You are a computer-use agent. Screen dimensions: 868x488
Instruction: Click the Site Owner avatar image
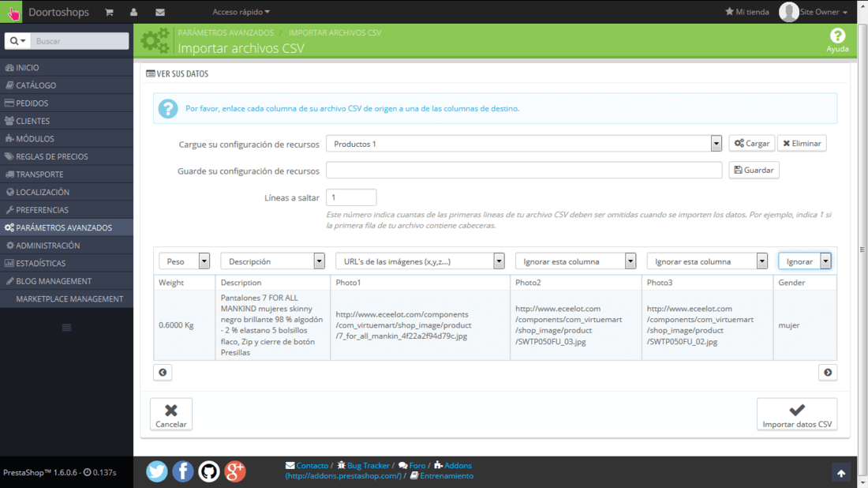point(788,12)
